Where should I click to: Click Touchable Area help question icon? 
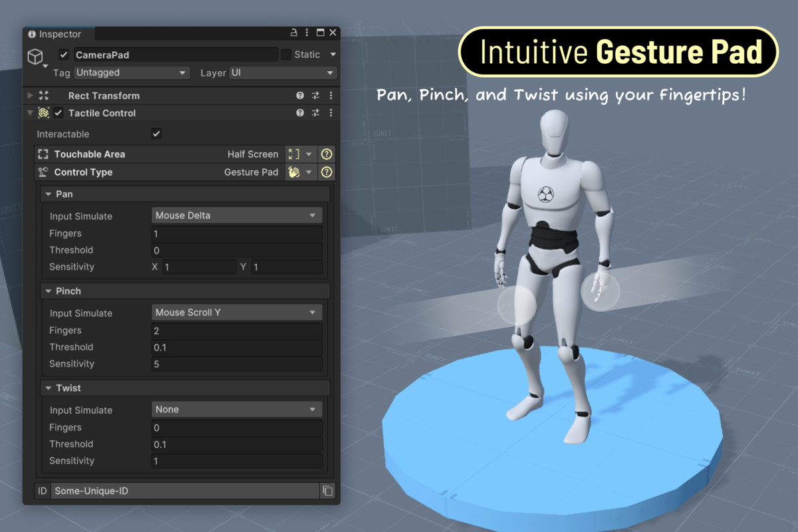(327, 154)
